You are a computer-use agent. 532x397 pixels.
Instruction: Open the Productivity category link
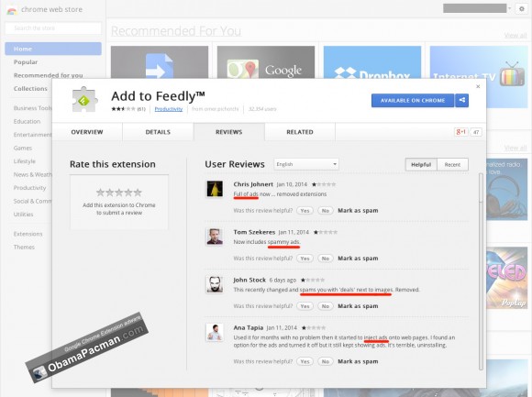click(x=169, y=109)
